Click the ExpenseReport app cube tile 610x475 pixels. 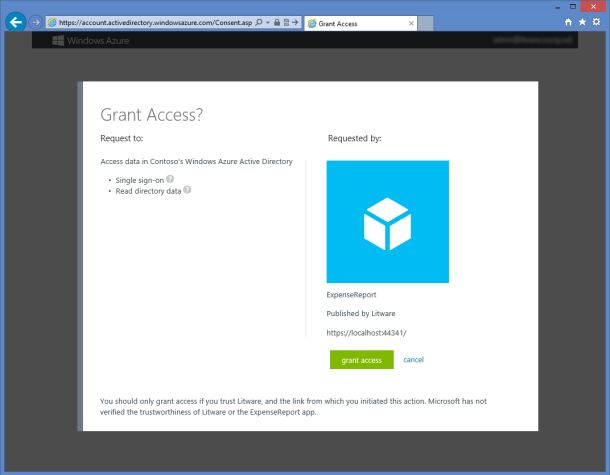point(387,222)
